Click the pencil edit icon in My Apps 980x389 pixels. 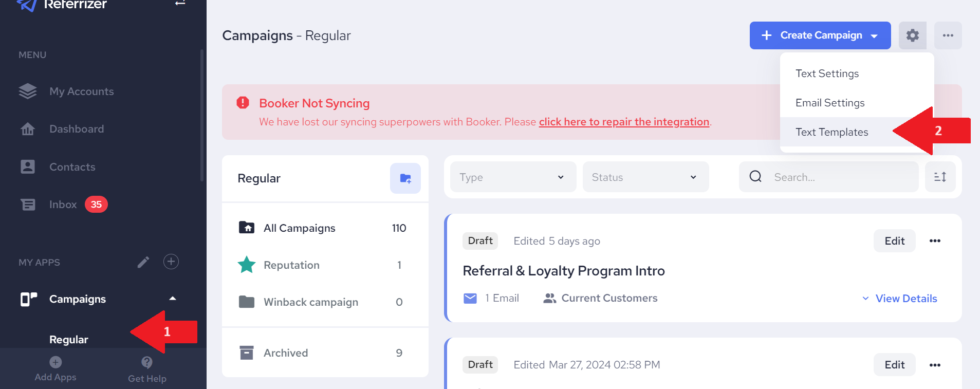143,262
